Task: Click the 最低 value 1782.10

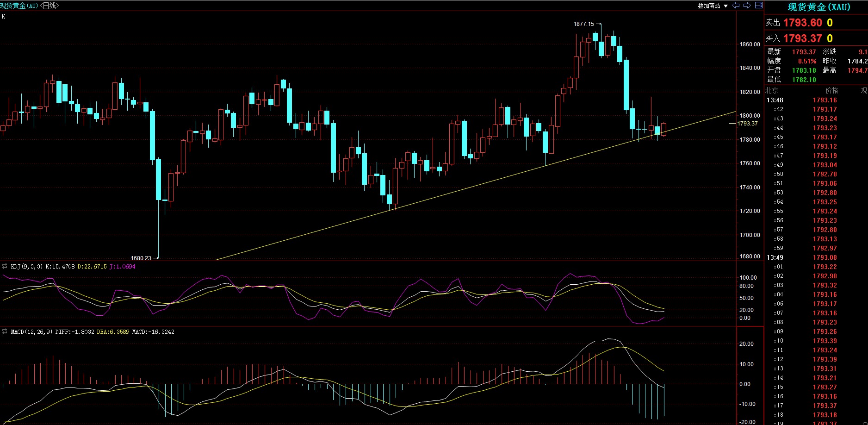Action: pos(804,80)
